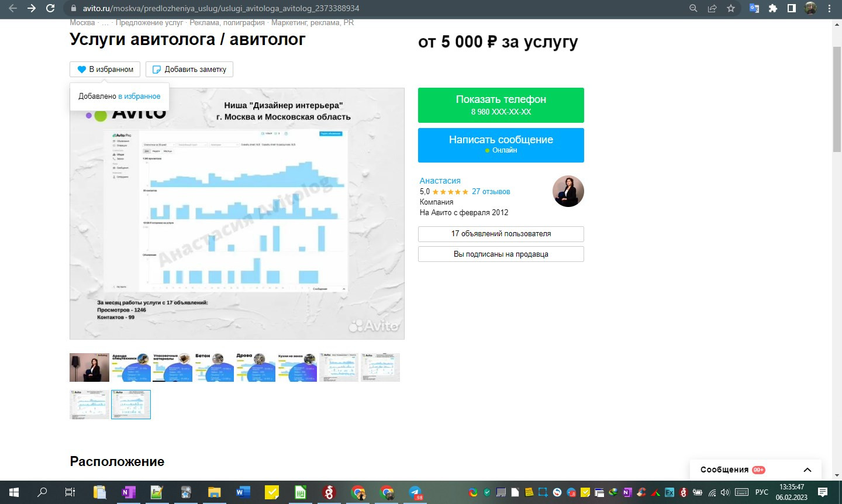Select the 'Дрова' thumbnail

[x=256, y=367]
